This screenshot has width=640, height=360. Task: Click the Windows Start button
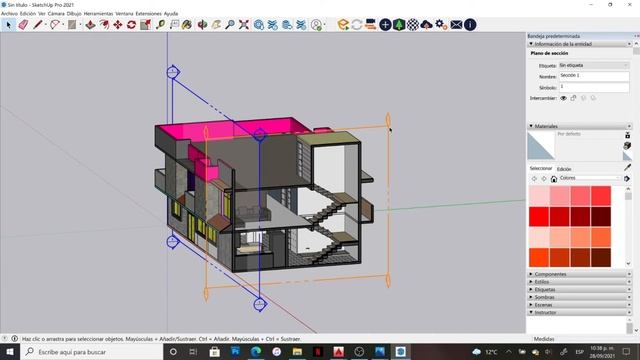(x=10, y=352)
